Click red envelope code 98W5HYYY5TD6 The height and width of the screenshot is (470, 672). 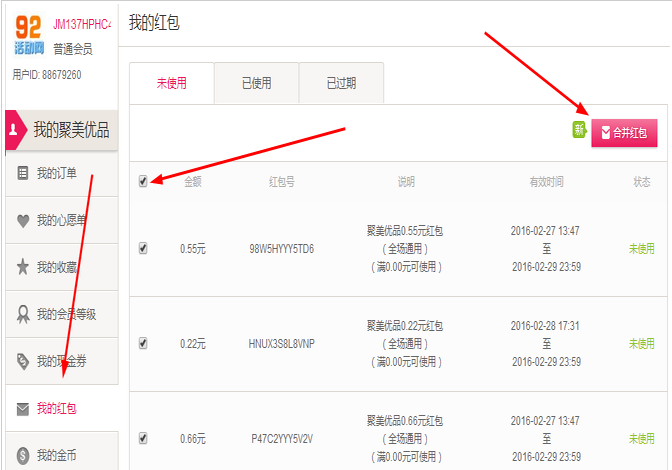pyautogui.click(x=282, y=248)
